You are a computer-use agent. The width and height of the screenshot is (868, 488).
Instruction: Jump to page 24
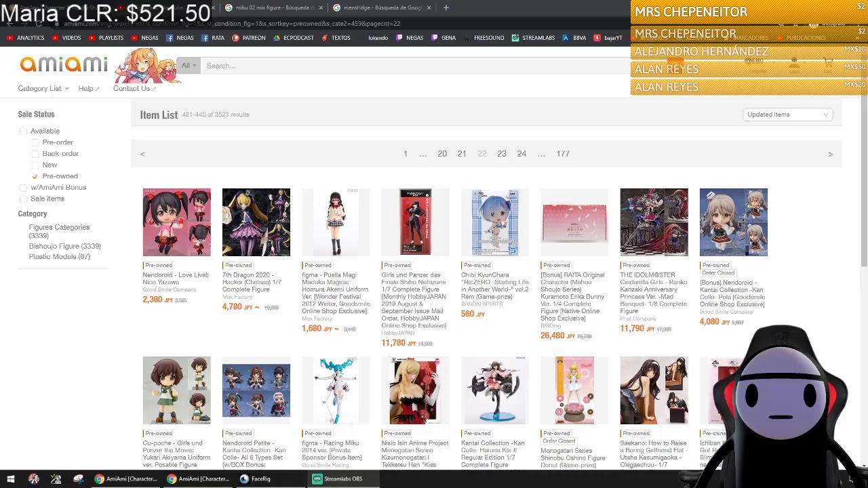coord(521,154)
